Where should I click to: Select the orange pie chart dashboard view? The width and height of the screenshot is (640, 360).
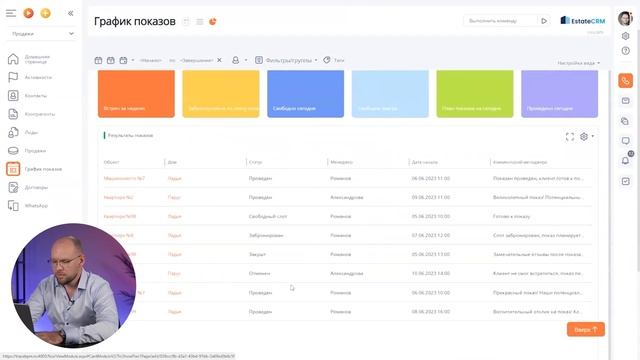point(213,22)
